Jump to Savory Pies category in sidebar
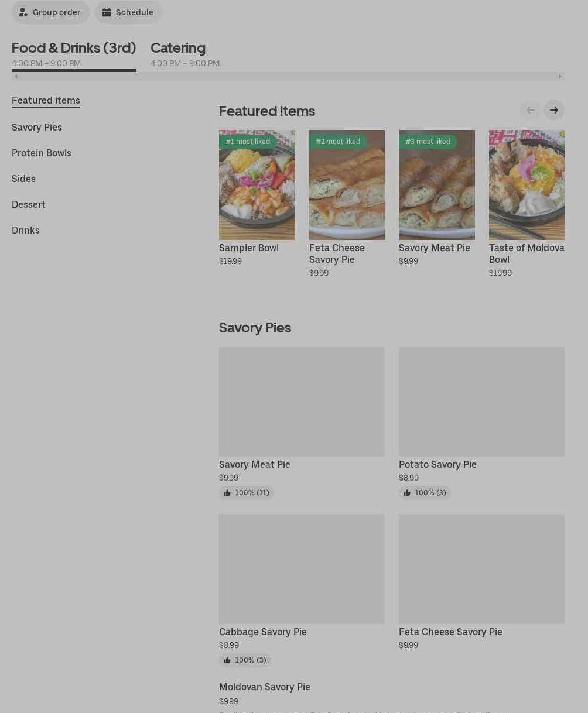The image size is (588, 713). tap(37, 127)
